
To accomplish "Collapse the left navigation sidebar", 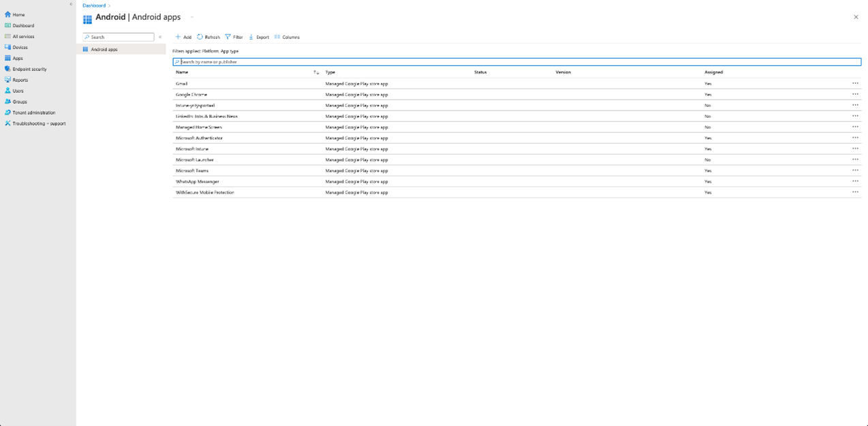I will [x=71, y=4].
